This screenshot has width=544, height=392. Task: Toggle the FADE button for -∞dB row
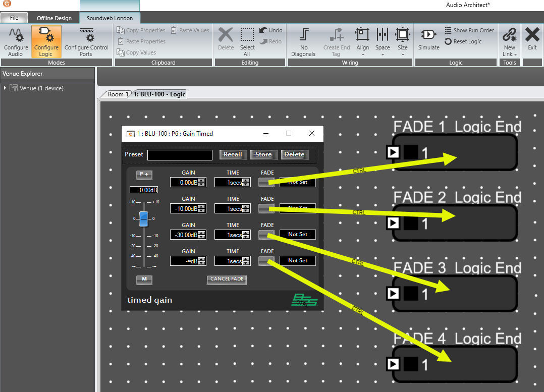click(x=266, y=261)
